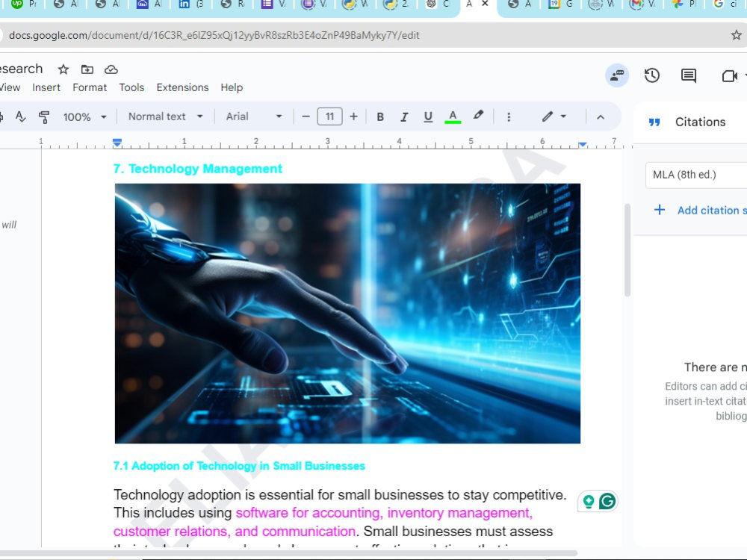
Task: Click the right indent marker on ruler
Action: tap(583, 144)
